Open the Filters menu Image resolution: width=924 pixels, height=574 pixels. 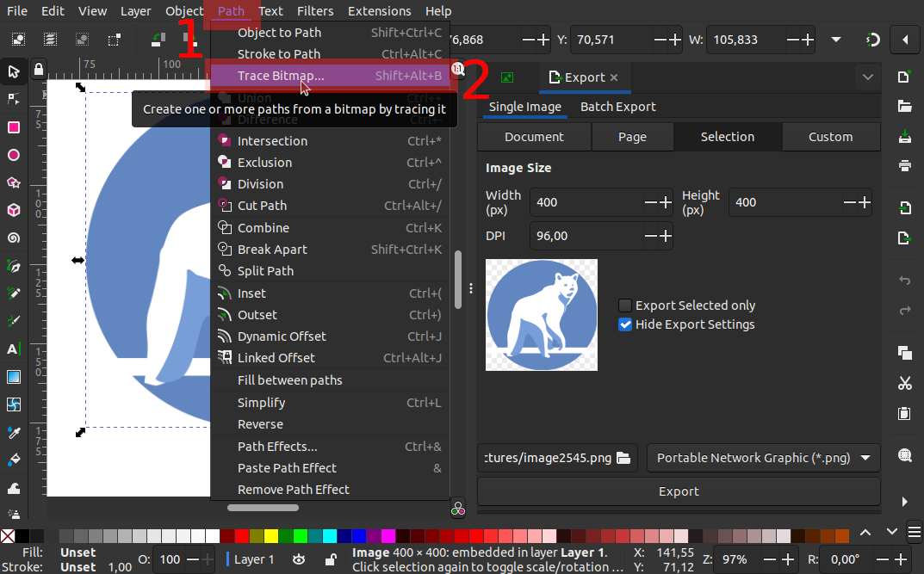[315, 11]
